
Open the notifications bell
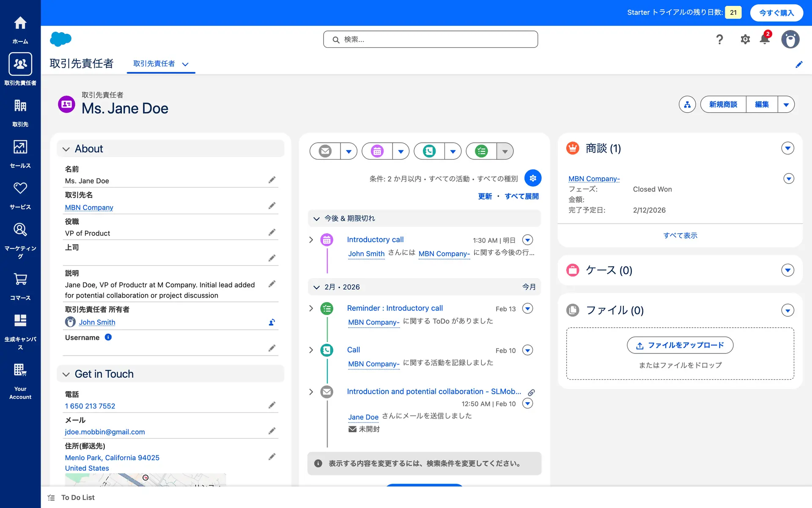tap(765, 39)
